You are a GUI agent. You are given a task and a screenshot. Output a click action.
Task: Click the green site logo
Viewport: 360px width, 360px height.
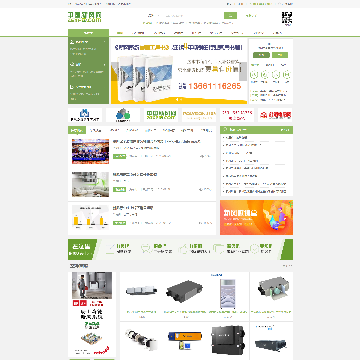pos(85,17)
